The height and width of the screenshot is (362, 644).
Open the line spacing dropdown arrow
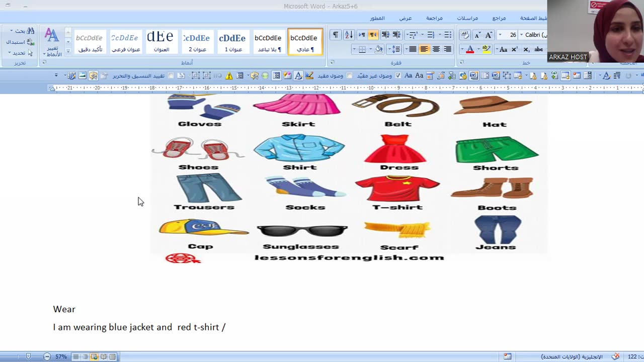click(390, 49)
